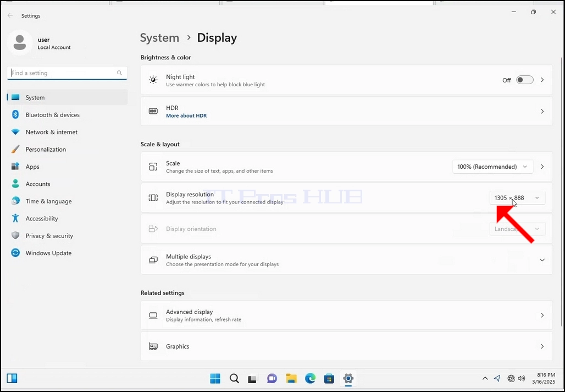Image resolution: width=565 pixels, height=392 pixels.
Task: Click the user profile avatar icon
Action: click(x=19, y=42)
